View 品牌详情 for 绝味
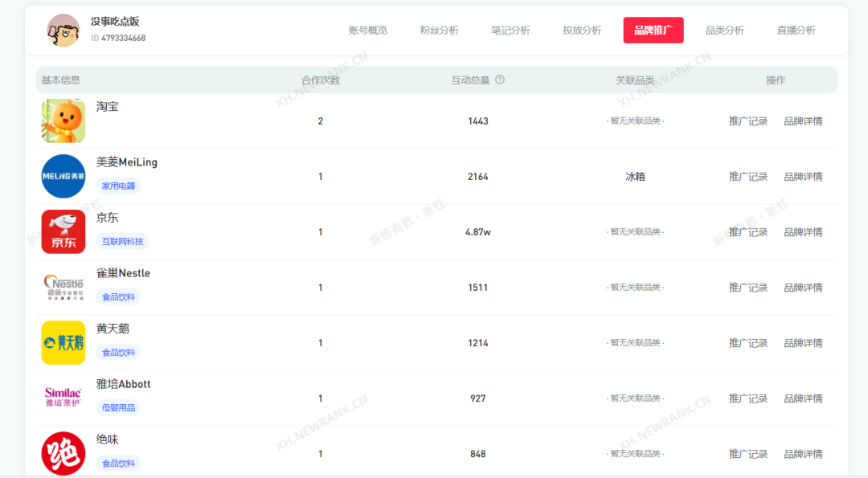 coord(804,454)
